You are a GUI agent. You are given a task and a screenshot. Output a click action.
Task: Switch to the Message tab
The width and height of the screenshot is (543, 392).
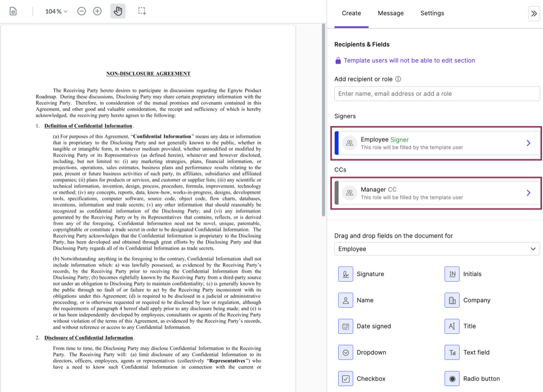click(x=391, y=13)
